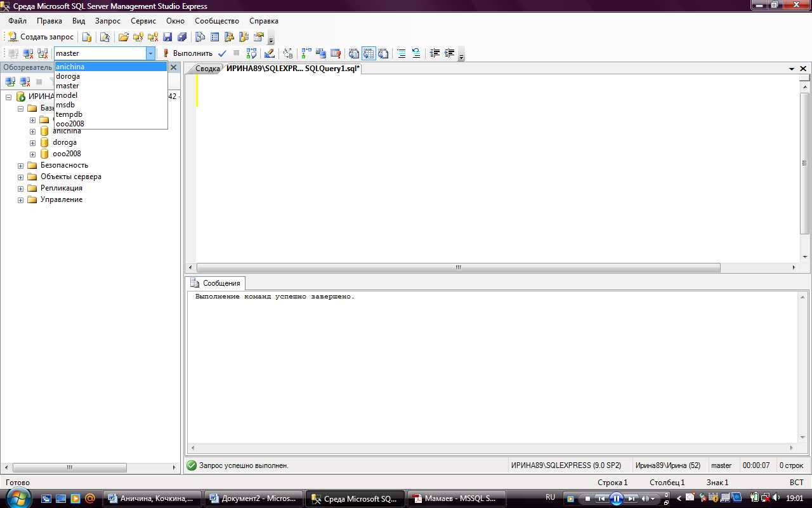Expand the anichina database tree node

coord(32,131)
